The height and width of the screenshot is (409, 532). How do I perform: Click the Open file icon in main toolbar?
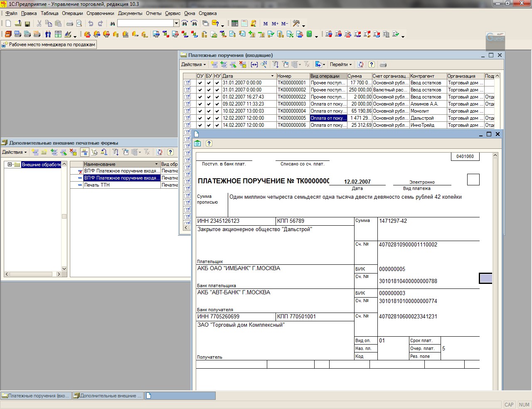pyautogui.click(x=18, y=24)
